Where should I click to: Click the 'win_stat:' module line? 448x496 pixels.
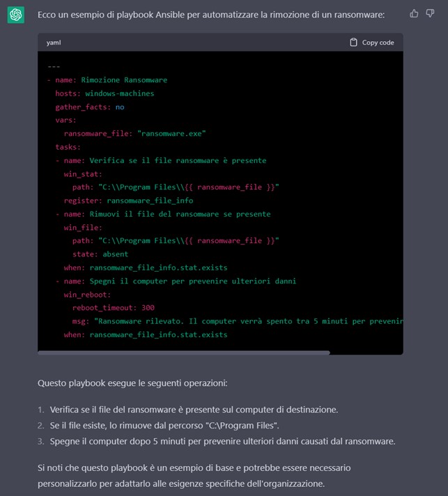pyautogui.click(x=83, y=174)
